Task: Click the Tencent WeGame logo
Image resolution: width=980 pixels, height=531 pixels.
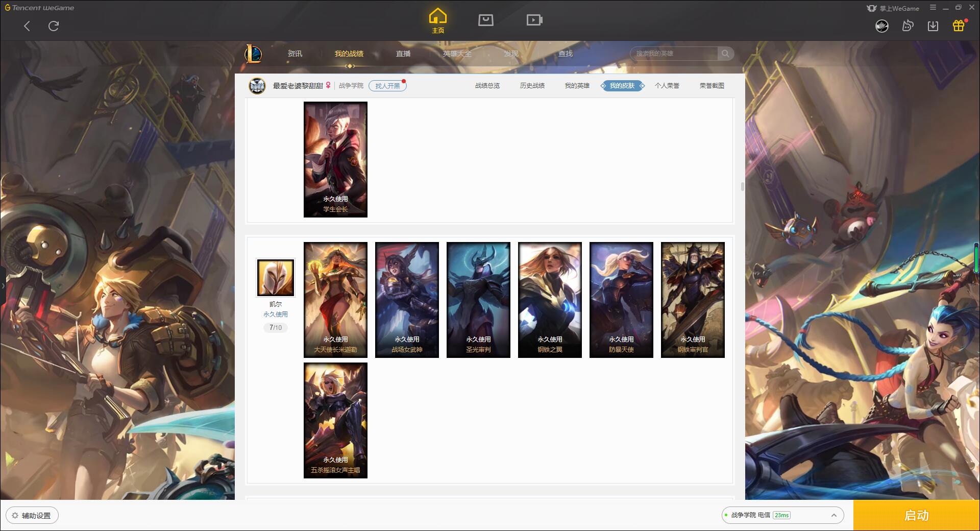Action: pyautogui.click(x=39, y=8)
